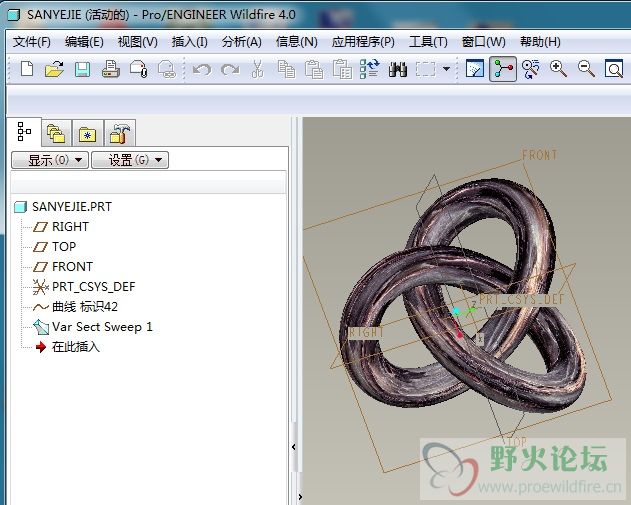Open the 设置(G) dropdown

point(130,160)
